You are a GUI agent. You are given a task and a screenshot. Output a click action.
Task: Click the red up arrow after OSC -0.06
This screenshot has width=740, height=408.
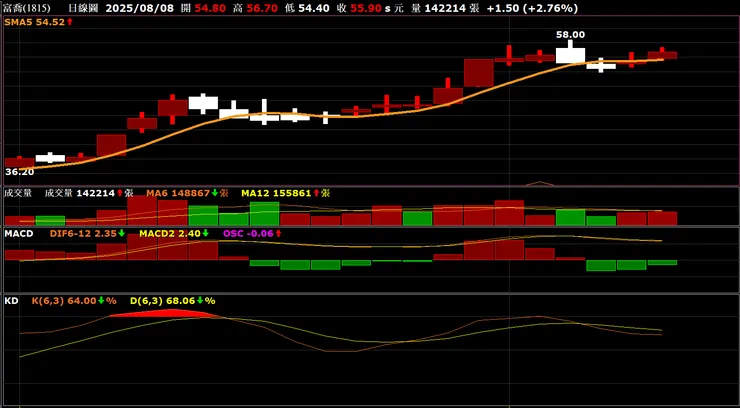pyautogui.click(x=278, y=233)
